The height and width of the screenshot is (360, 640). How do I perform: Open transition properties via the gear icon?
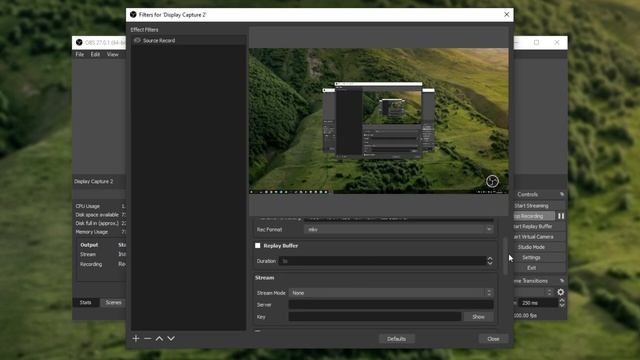point(561,292)
